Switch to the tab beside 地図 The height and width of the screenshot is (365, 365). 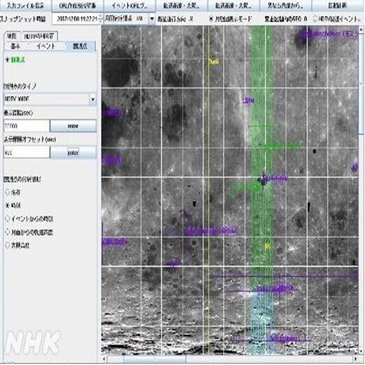point(39,36)
